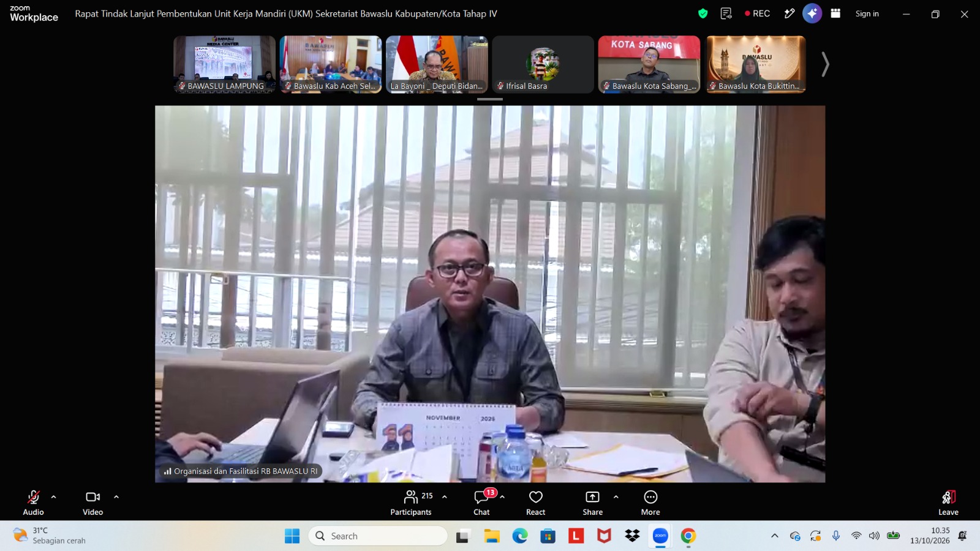The image size is (980, 551).
Task: Expand the Participants options caret
Action: pos(445,497)
